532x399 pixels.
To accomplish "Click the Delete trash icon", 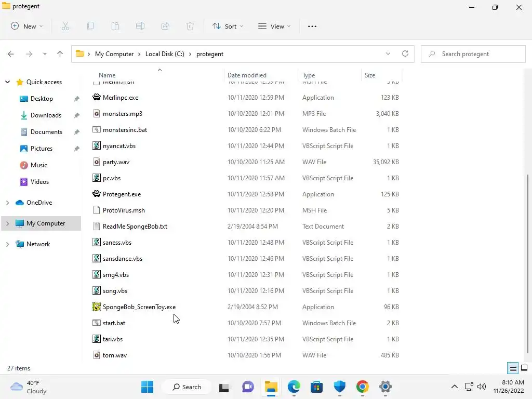I will tap(190, 26).
